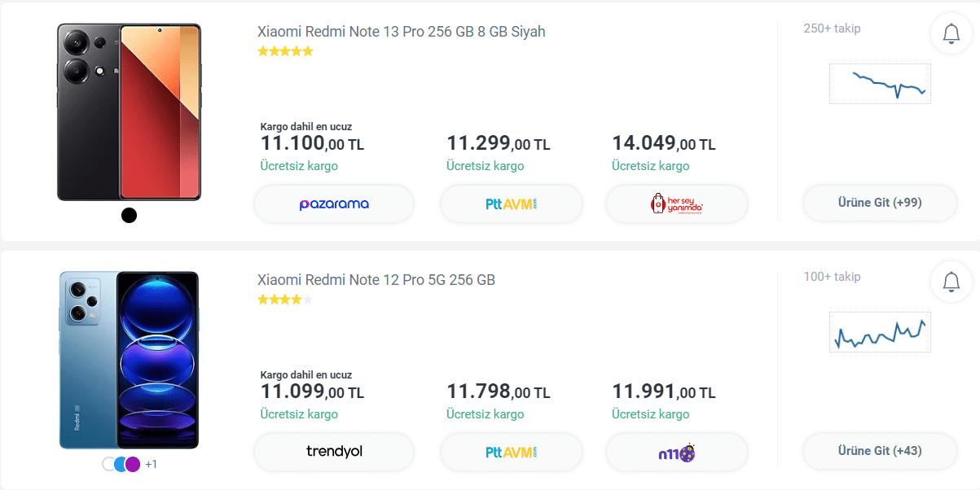Select the white color swatch for Redmi Note 12 Pro
The width and height of the screenshot is (980, 490).
(x=108, y=464)
